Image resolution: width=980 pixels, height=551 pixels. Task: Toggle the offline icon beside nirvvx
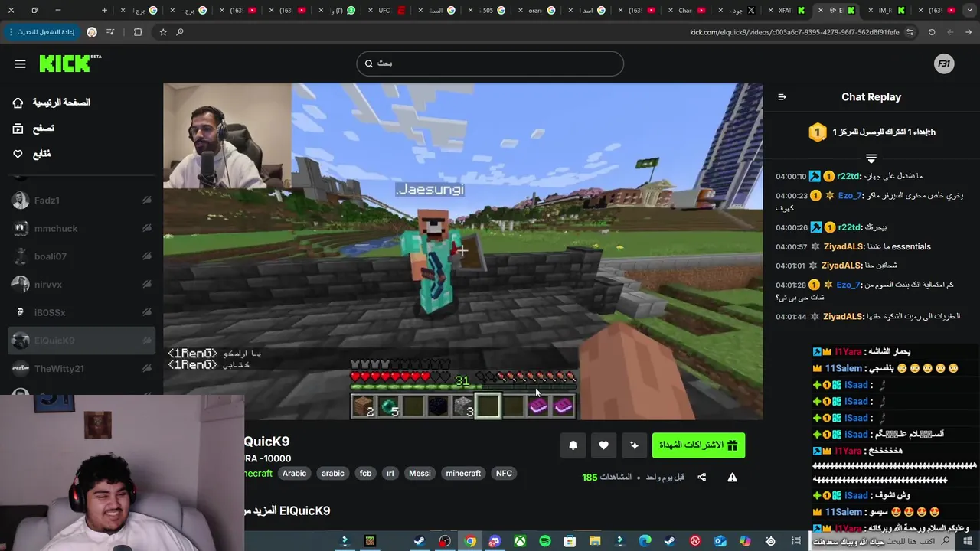pos(146,285)
